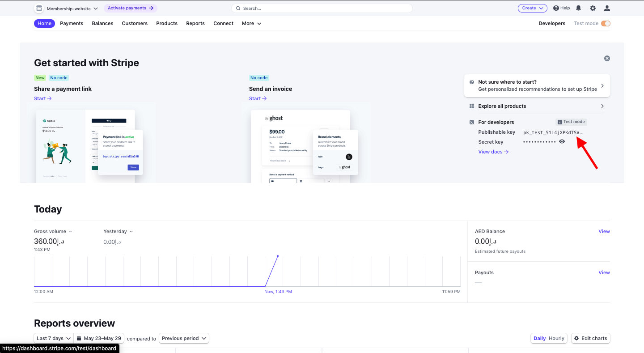Open the user profile icon
This screenshot has width=644, height=353.
[x=607, y=8]
